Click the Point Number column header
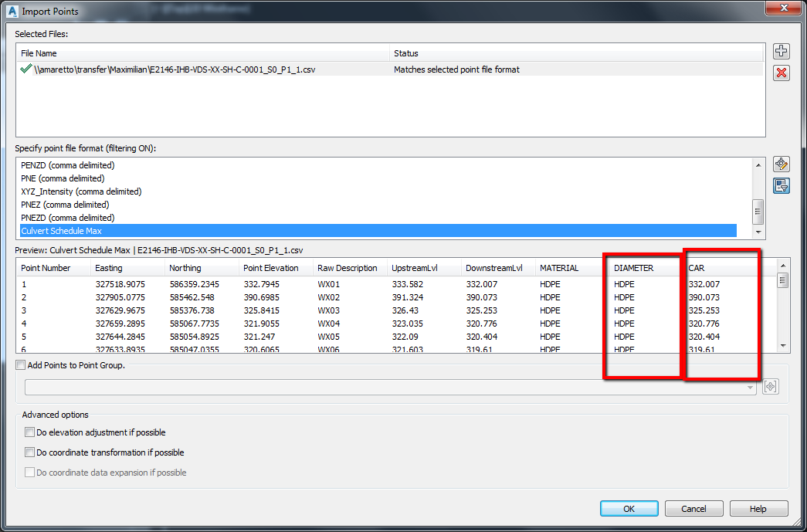 [53, 268]
